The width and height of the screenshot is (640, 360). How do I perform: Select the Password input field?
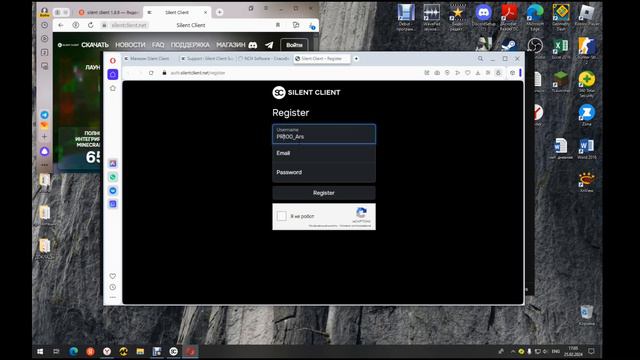324,172
